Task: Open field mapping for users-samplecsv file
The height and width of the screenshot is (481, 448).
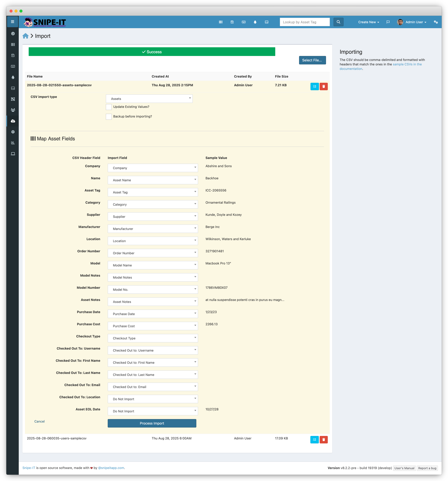Action: [314, 440]
